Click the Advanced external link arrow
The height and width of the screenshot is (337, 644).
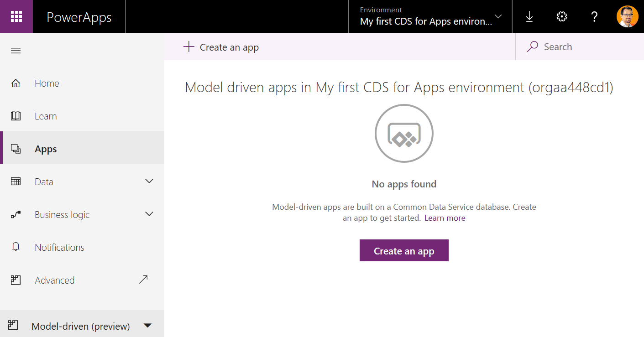(x=143, y=280)
